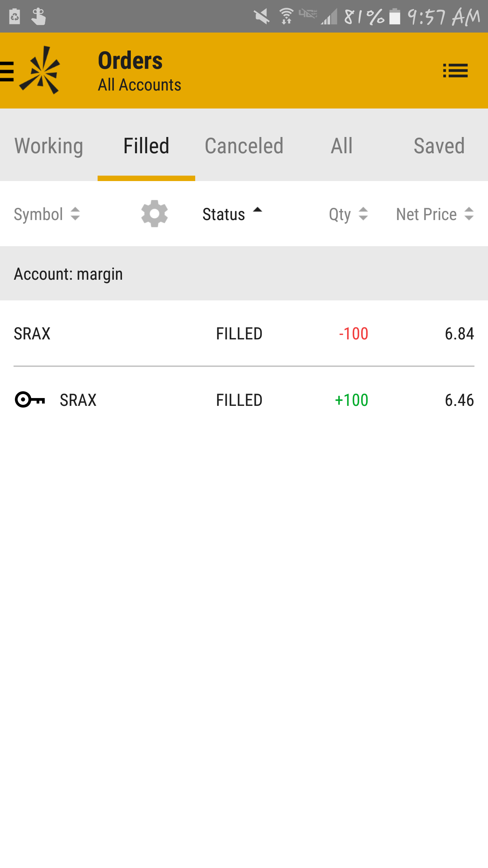Tap the Wi-Fi status bar icon
This screenshot has height=868, width=488.
pos(286,16)
